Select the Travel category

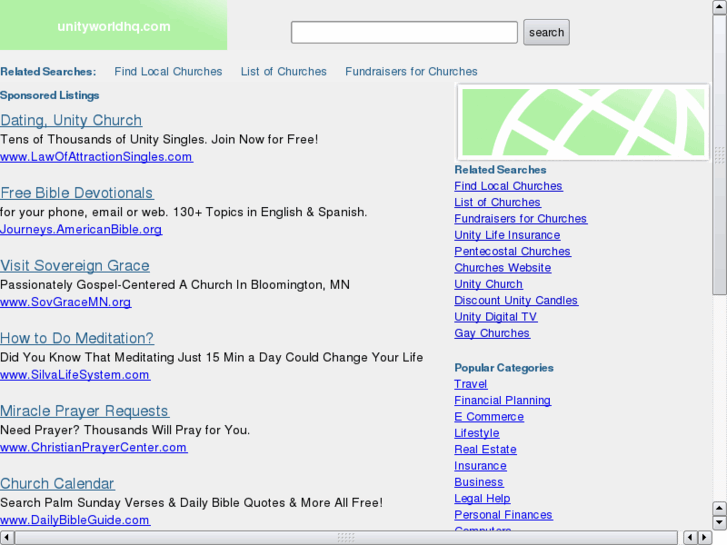471,384
